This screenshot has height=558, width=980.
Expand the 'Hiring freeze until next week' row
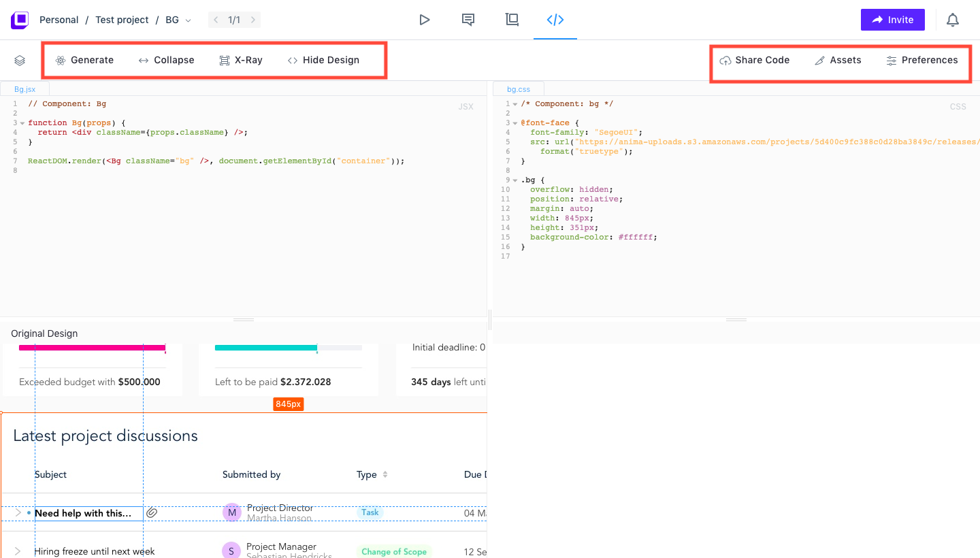(17, 551)
